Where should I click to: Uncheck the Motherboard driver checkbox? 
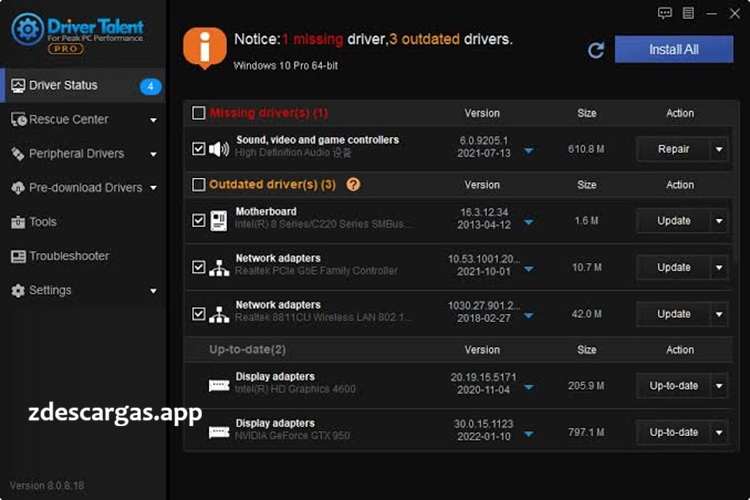199,221
